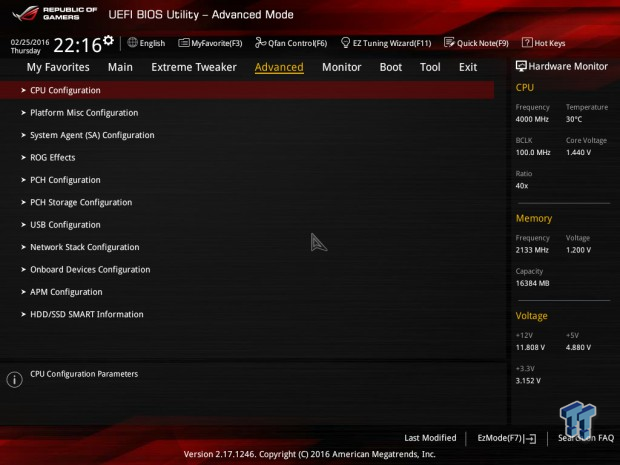
Task: Open the Boot tab
Action: tap(391, 67)
